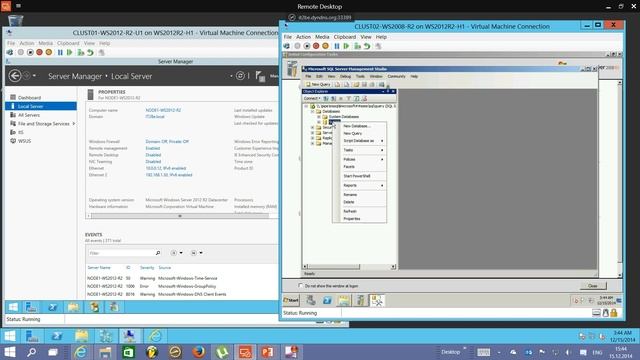The height and width of the screenshot is (360, 640).
Task: Click computer name link NODE1-WS2012-R2
Action: pyautogui.click(x=163, y=110)
